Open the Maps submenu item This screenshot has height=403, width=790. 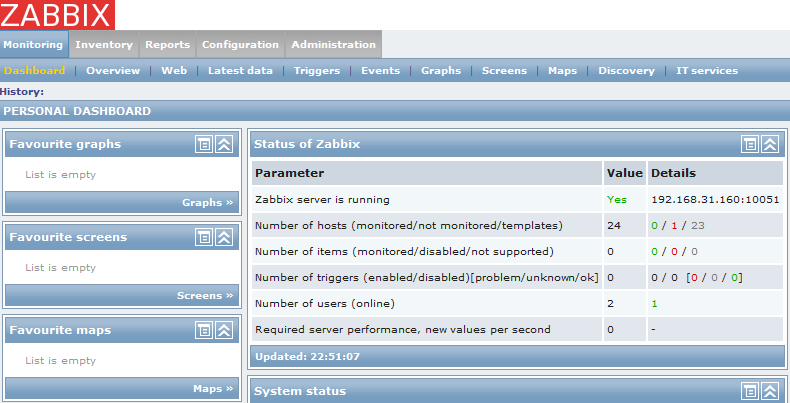[562, 71]
